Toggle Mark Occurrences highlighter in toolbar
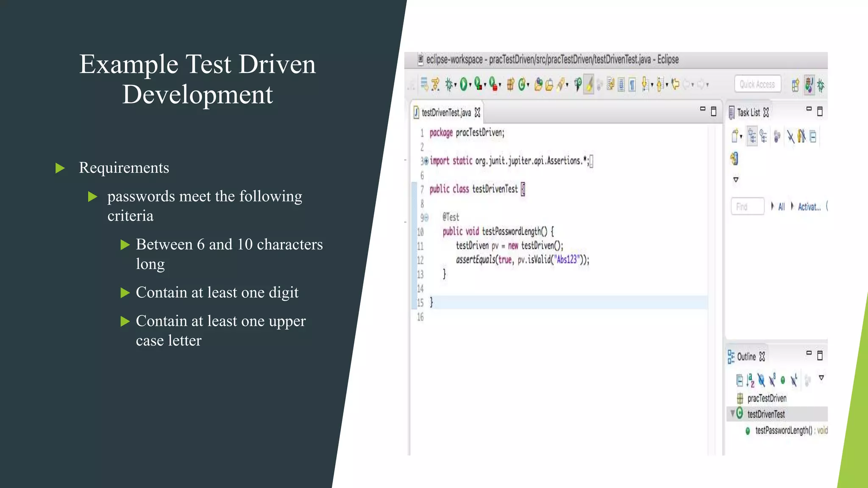 click(589, 85)
